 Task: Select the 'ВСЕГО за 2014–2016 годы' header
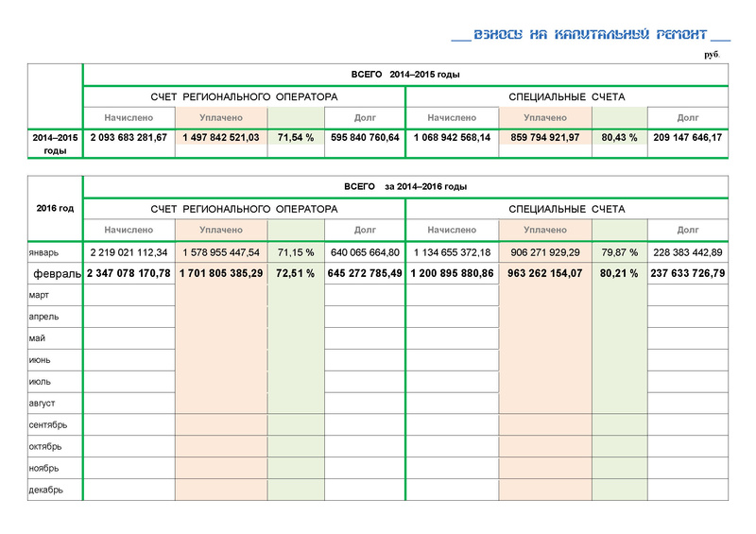pos(405,186)
